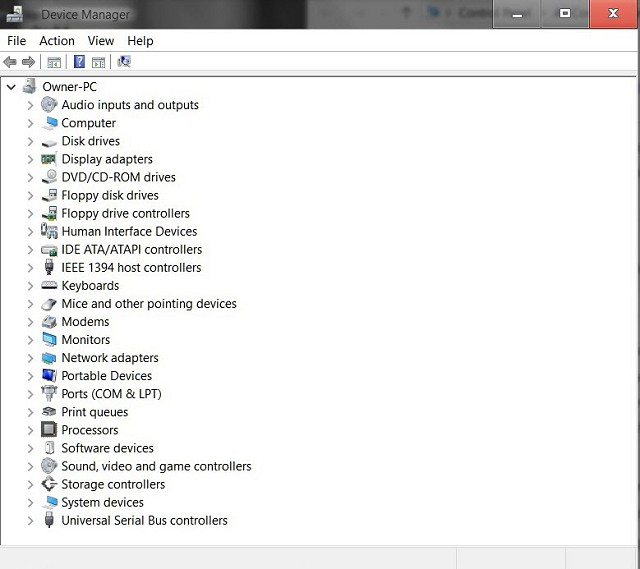
Task: Click the Display adapters card icon
Action: coord(49,159)
